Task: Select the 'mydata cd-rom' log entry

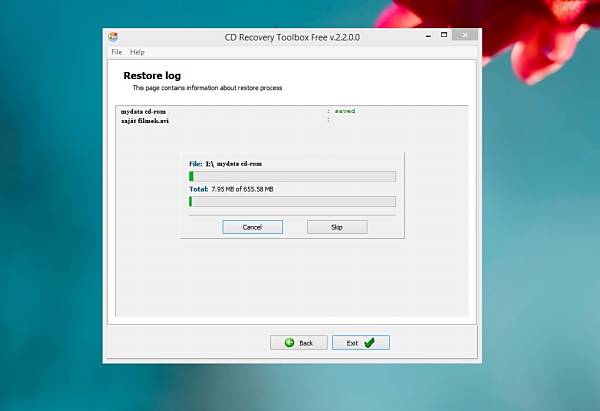Action: [x=143, y=112]
